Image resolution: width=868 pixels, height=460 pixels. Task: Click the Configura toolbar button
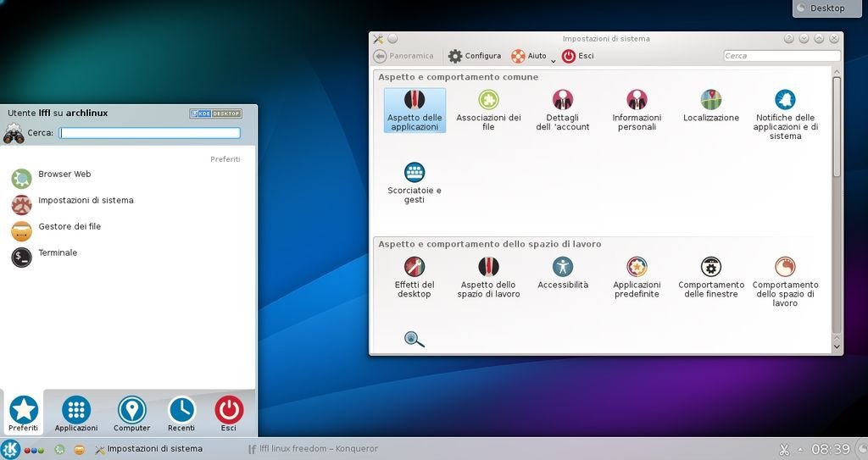[475, 56]
